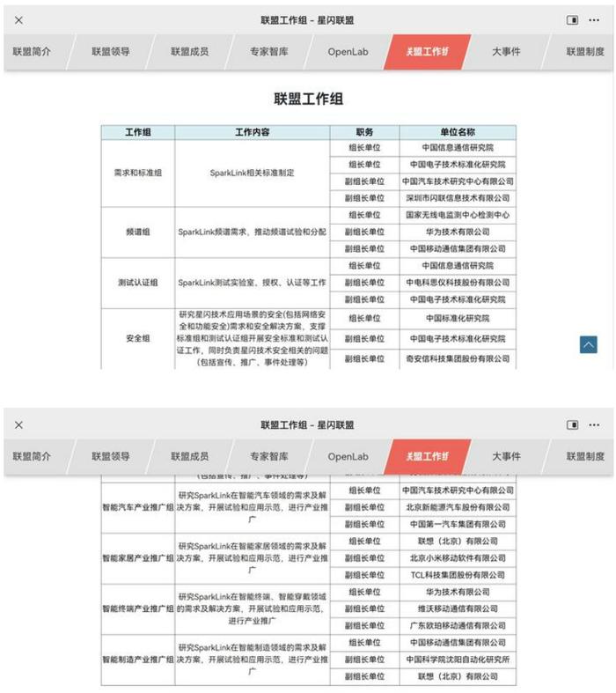Open the three-dot more menu in upper screenshot
Viewport: 616px width, 693px height.
click(x=594, y=20)
